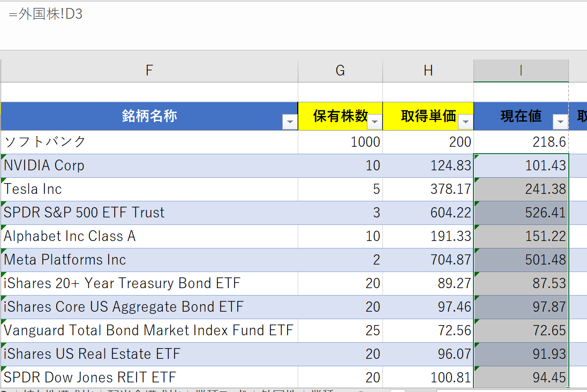
Task: Click current price value 94.45
Action: click(x=521, y=378)
